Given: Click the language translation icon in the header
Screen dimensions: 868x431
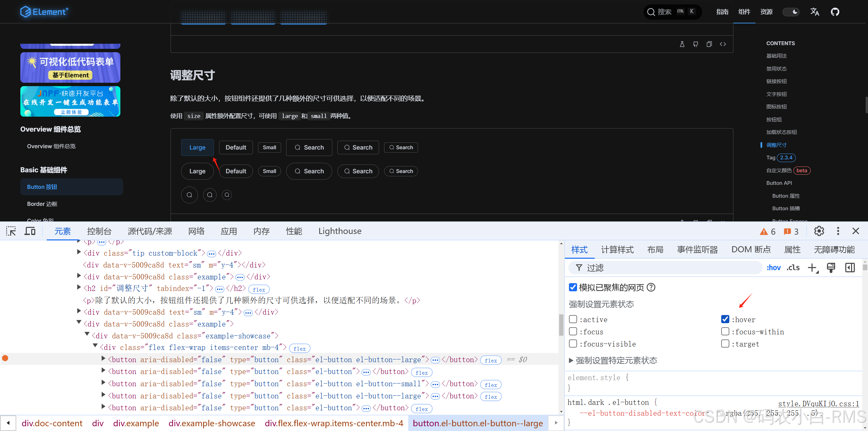Looking at the screenshot, I should pos(814,12).
